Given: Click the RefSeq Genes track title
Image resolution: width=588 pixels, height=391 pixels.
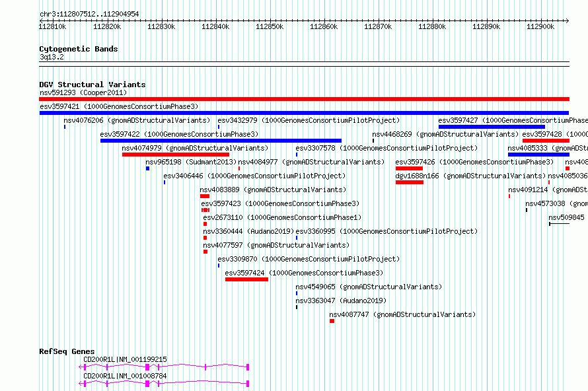Looking at the screenshot, I should [67, 351].
